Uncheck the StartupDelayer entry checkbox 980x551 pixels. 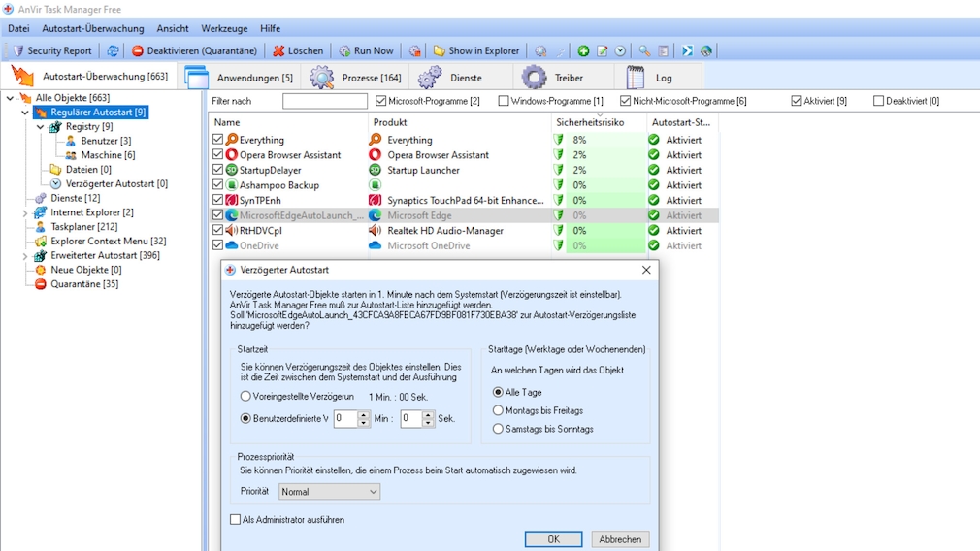point(217,170)
